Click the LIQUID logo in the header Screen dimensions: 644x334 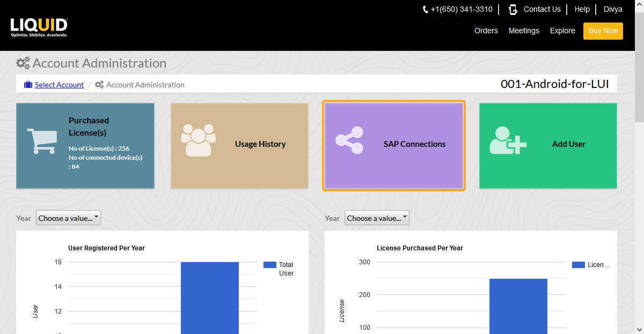pyautogui.click(x=39, y=27)
